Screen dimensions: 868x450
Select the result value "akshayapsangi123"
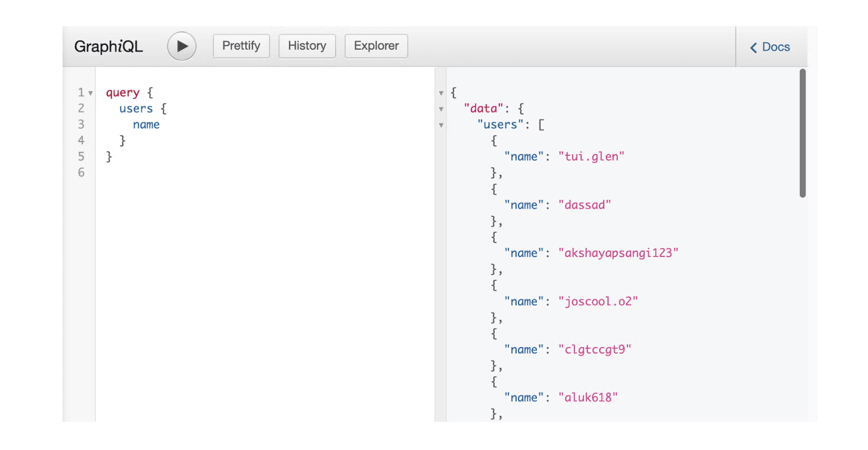(x=619, y=253)
